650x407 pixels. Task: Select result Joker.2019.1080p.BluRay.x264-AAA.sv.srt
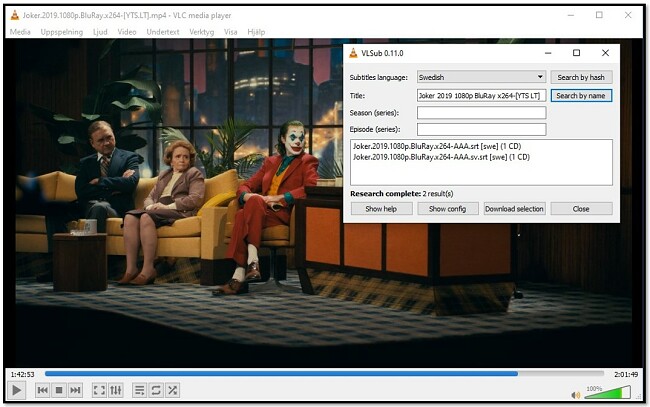tap(441, 157)
